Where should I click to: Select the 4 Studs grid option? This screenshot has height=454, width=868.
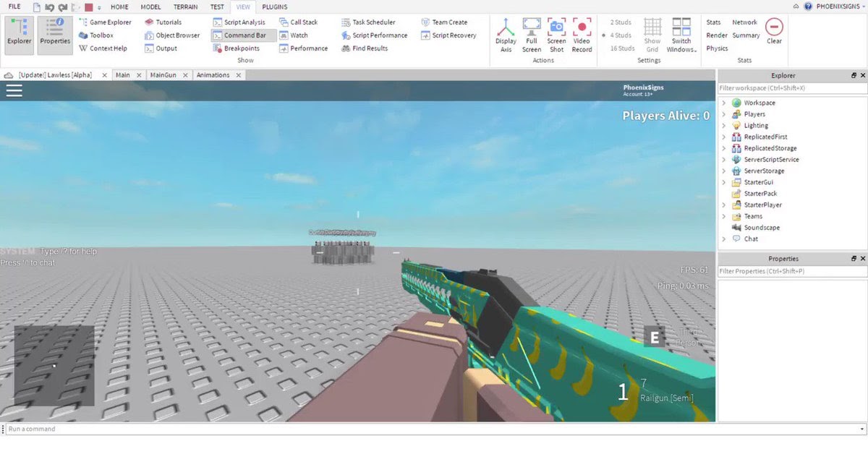tap(618, 35)
